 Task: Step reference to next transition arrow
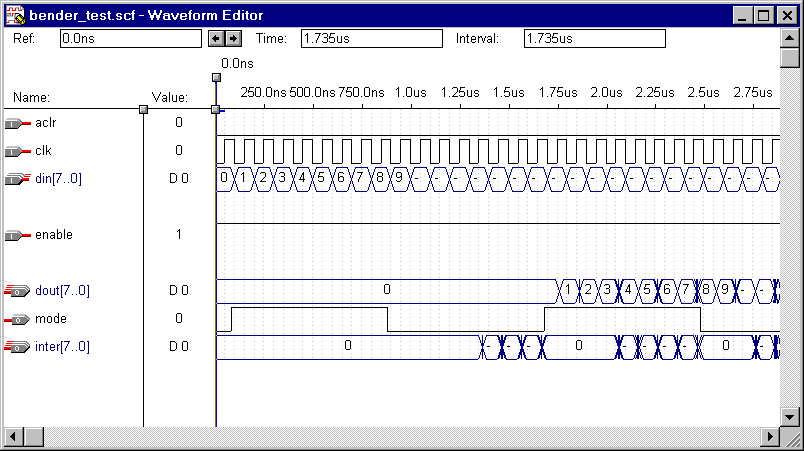[233, 38]
